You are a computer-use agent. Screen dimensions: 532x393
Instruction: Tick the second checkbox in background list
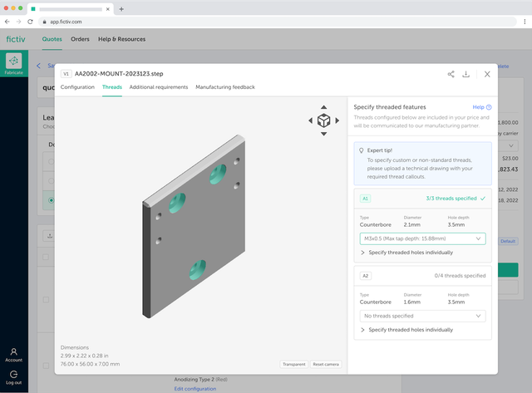(46, 300)
